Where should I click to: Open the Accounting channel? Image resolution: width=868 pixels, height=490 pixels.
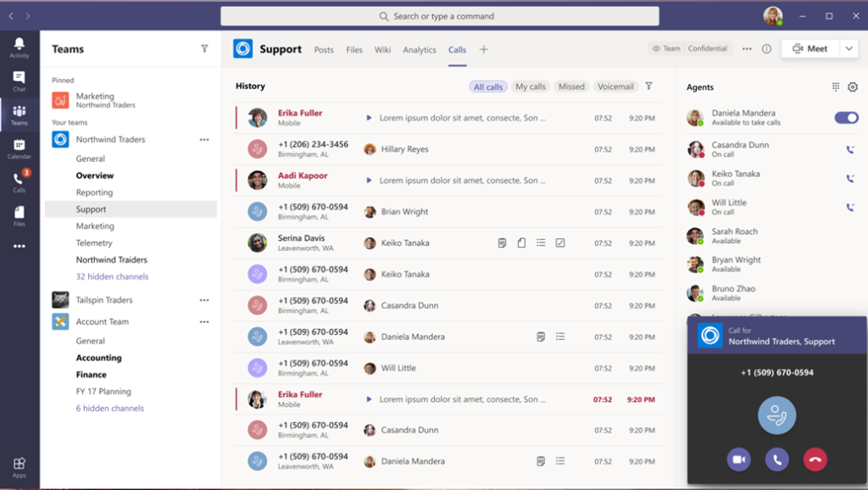pyautogui.click(x=98, y=358)
